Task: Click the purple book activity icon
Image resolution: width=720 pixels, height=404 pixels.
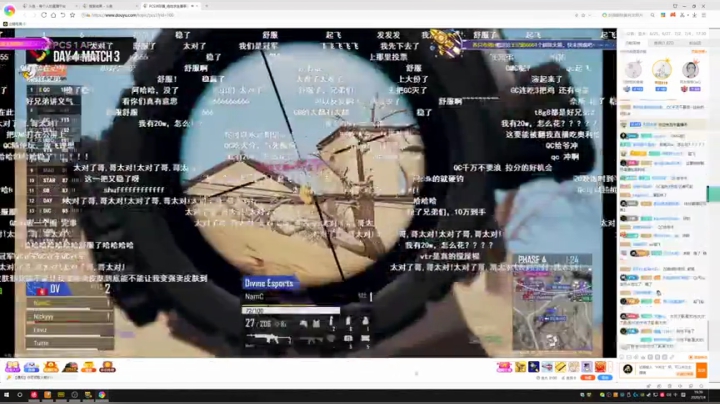Action: click(x=12, y=367)
